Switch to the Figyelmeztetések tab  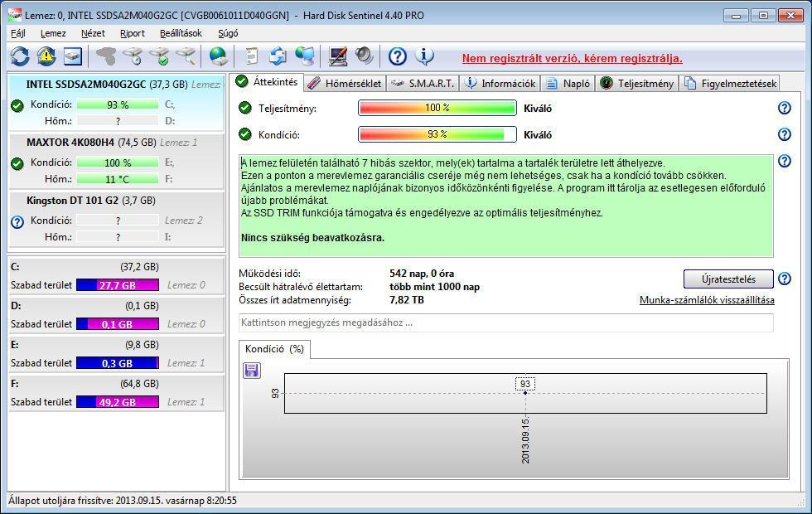pos(730,84)
